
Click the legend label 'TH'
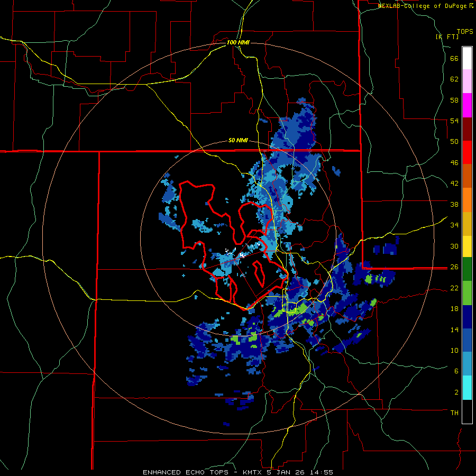click(x=454, y=413)
